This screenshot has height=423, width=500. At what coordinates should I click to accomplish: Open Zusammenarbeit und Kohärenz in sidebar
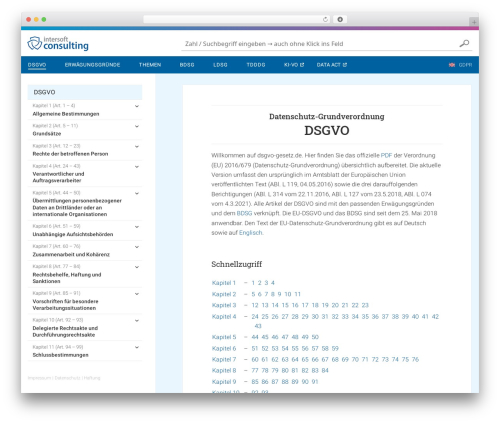[x=71, y=254]
